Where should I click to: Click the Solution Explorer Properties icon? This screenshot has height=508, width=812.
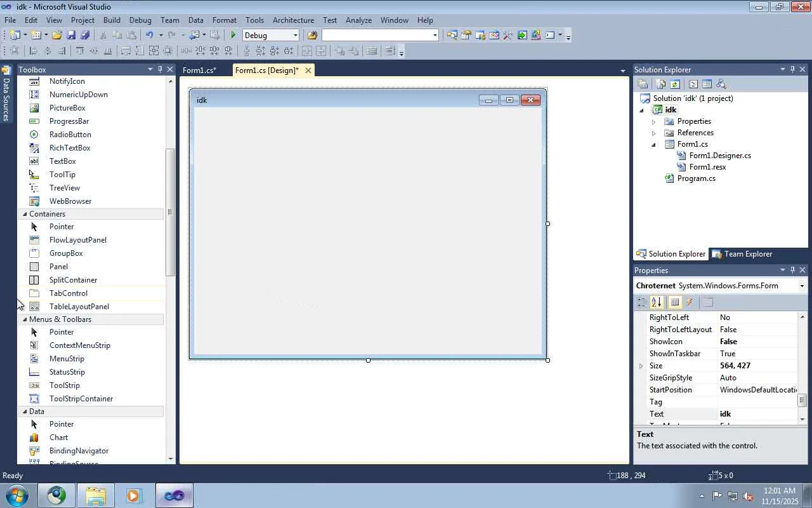643,84
